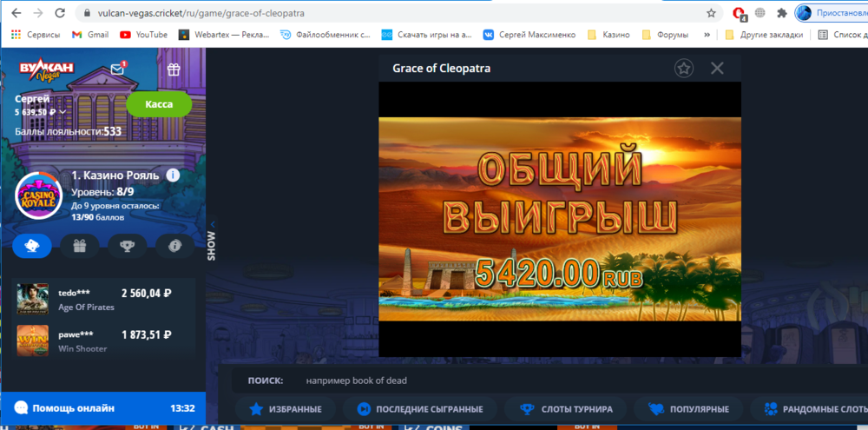Select the gift bonuses round tab icon

(x=79, y=246)
